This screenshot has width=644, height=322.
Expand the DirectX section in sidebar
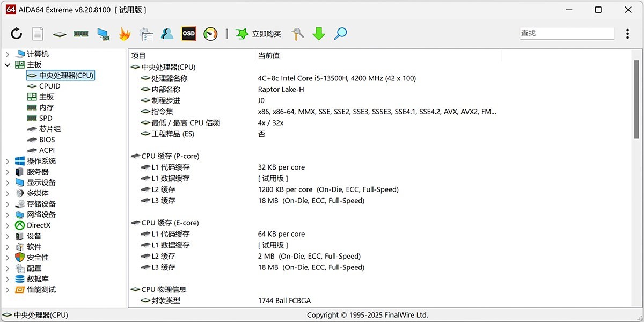point(7,225)
